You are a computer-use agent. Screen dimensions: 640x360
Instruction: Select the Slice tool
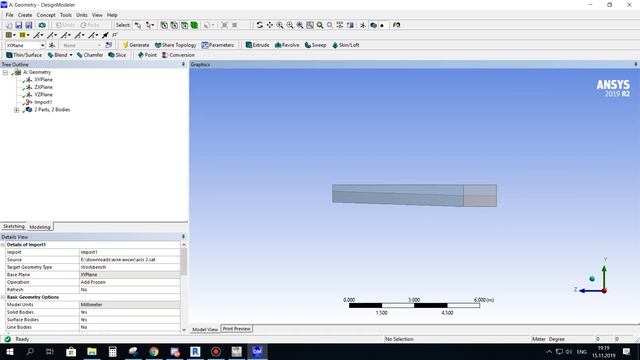117,55
